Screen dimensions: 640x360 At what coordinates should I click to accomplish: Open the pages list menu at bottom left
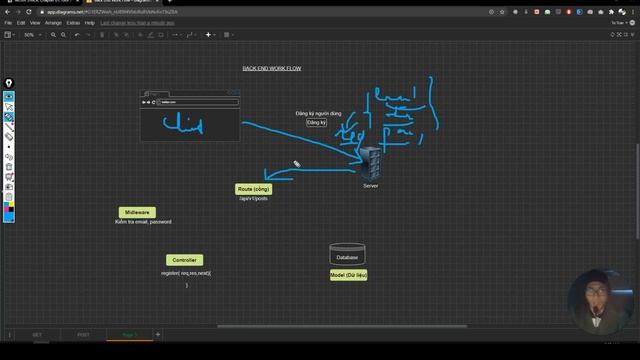coord(9,335)
